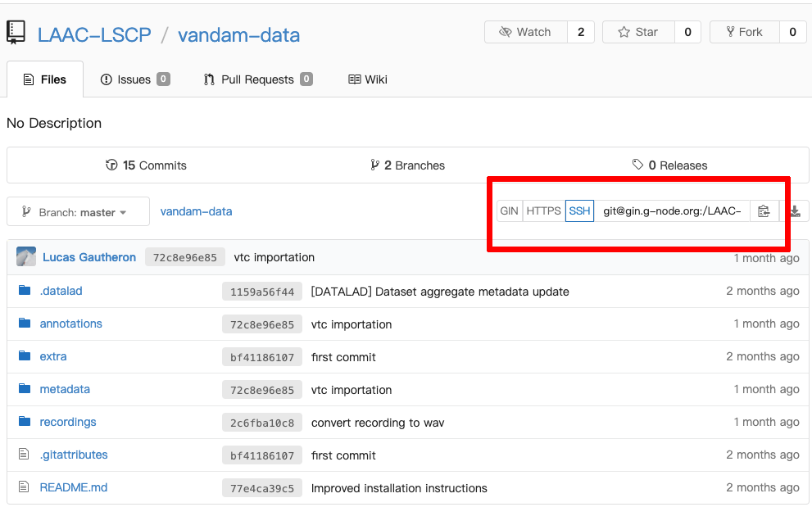Click Lucas Gautheron's avatar
Image resolution: width=812 pixels, height=507 pixels.
pos(26,256)
